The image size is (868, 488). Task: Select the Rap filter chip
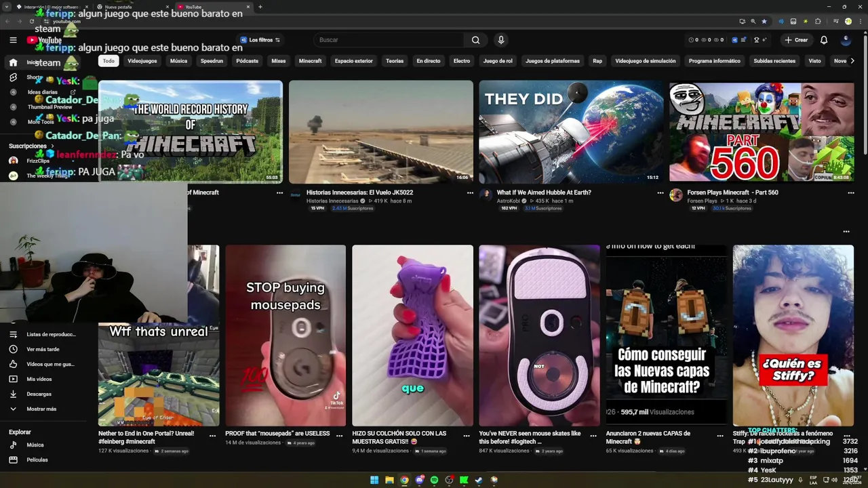(597, 61)
